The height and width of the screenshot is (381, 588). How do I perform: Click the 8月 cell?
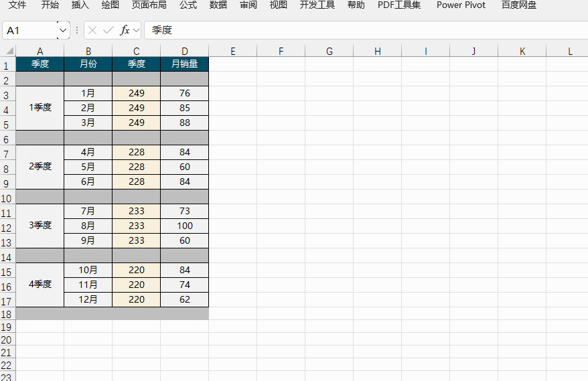point(88,226)
